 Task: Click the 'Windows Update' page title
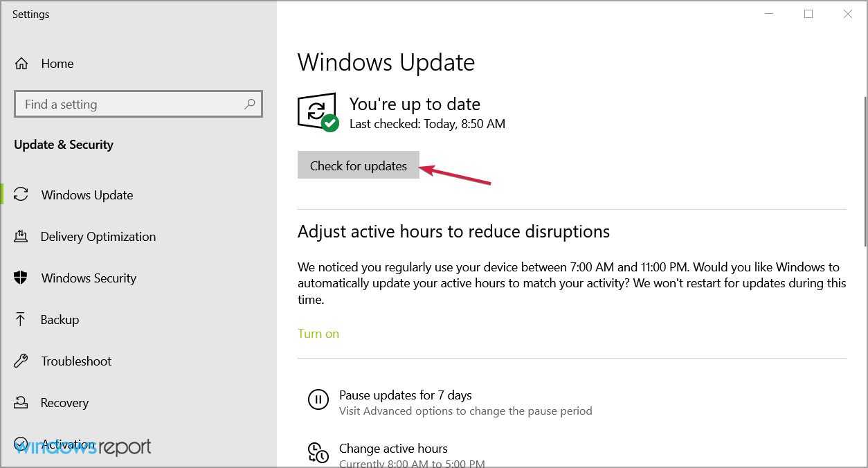[x=386, y=63]
